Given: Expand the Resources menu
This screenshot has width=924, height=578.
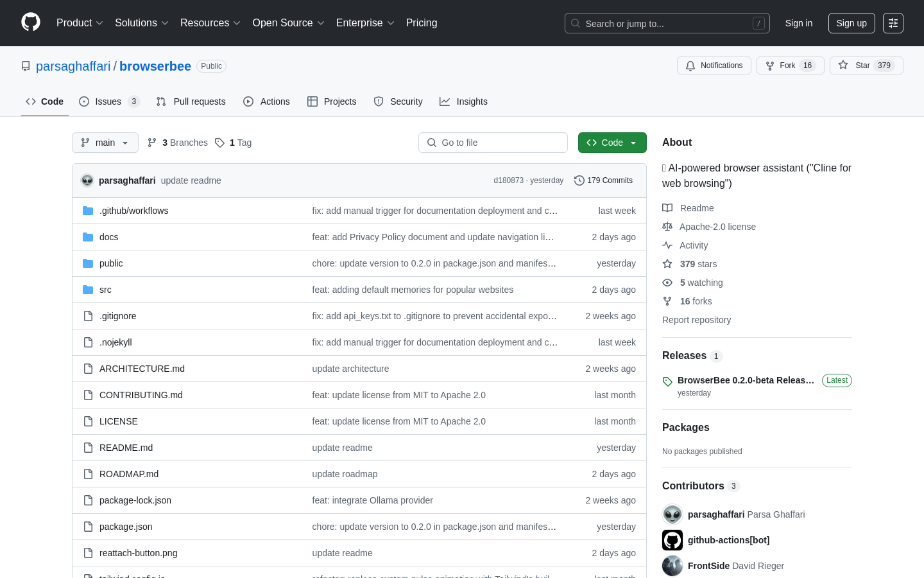Looking at the screenshot, I should pos(210,23).
